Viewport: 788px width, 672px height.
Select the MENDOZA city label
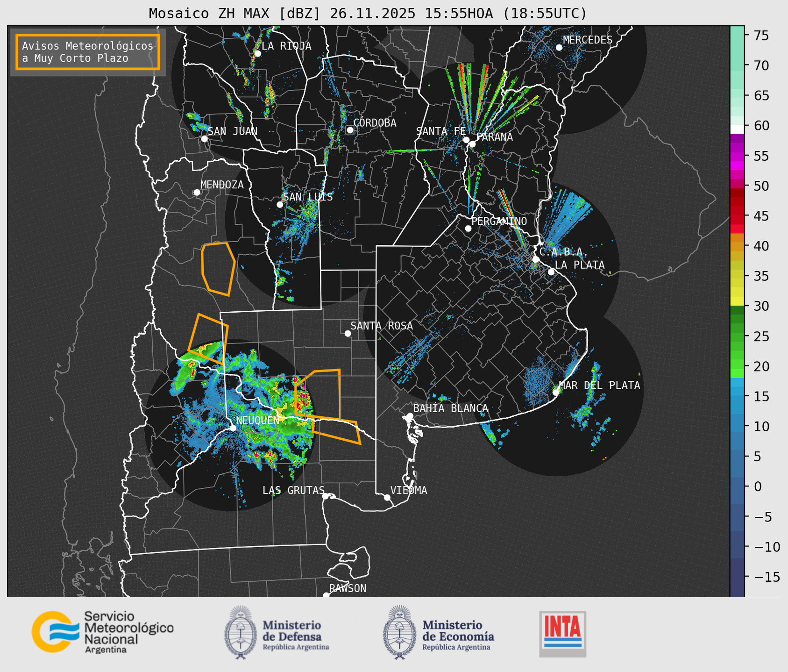(222, 185)
